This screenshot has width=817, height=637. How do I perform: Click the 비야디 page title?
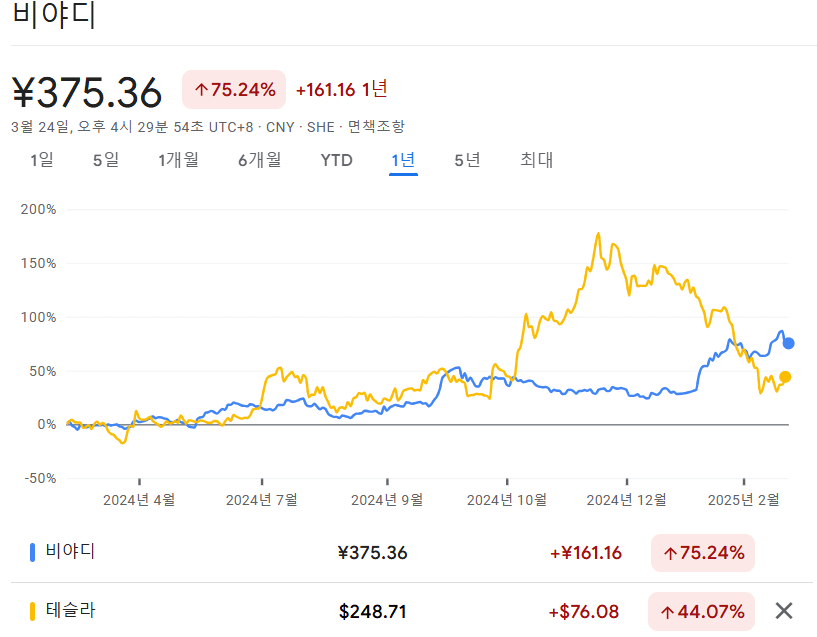(54, 15)
